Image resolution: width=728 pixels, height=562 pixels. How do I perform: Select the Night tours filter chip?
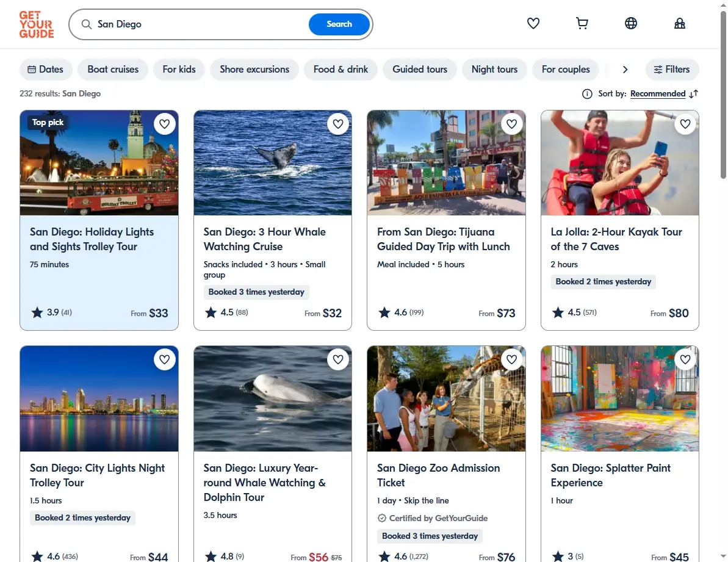tap(494, 69)
